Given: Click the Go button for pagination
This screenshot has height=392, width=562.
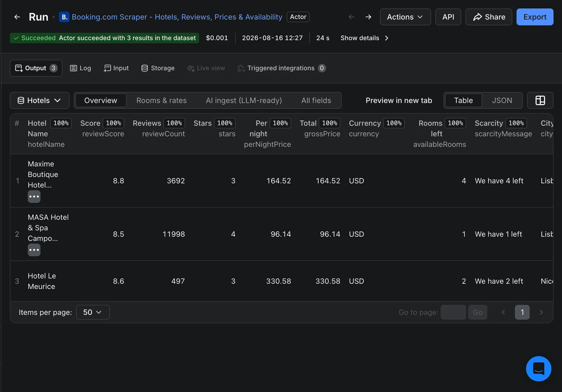Looking at the screenshot, I should (478, 312).
